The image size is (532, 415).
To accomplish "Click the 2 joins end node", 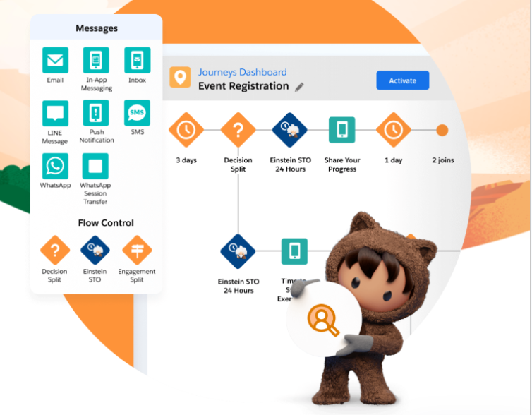I will (442, 130).
